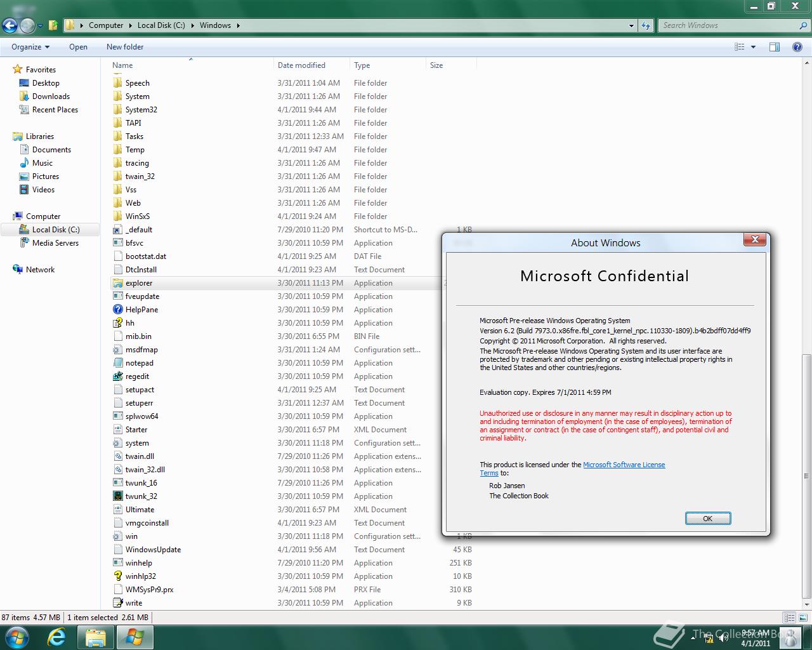Sort by the Date modified column header

coord(311,65)
